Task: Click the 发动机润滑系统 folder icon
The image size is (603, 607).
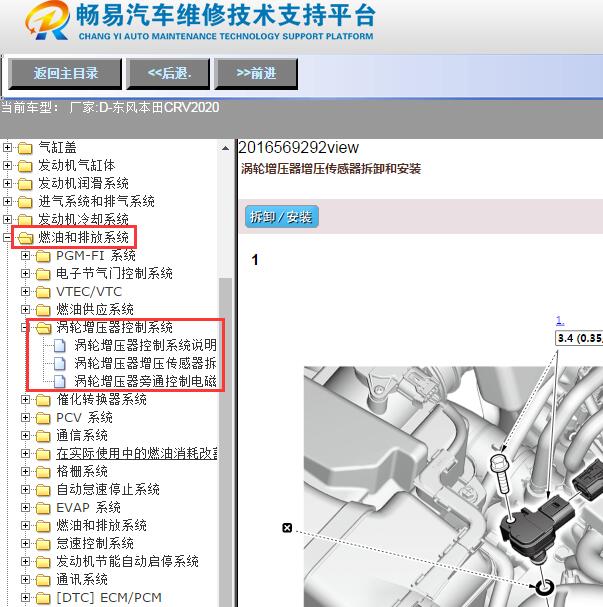Action: 25,183
